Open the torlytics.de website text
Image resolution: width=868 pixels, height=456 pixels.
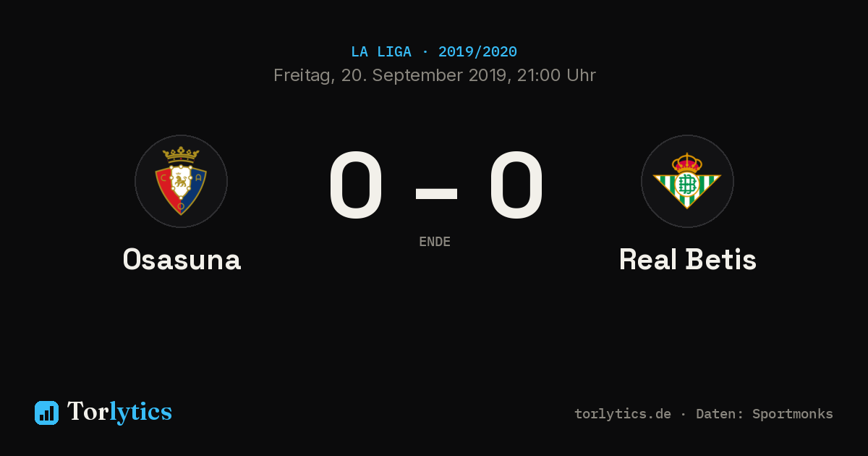pyautogui.click(x=623, y=414)
